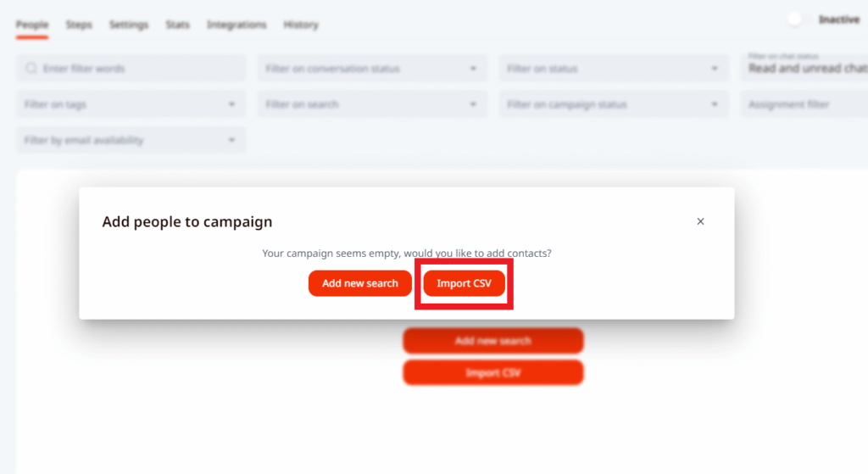
Task: Open the History tab
Action: [301, 25]
